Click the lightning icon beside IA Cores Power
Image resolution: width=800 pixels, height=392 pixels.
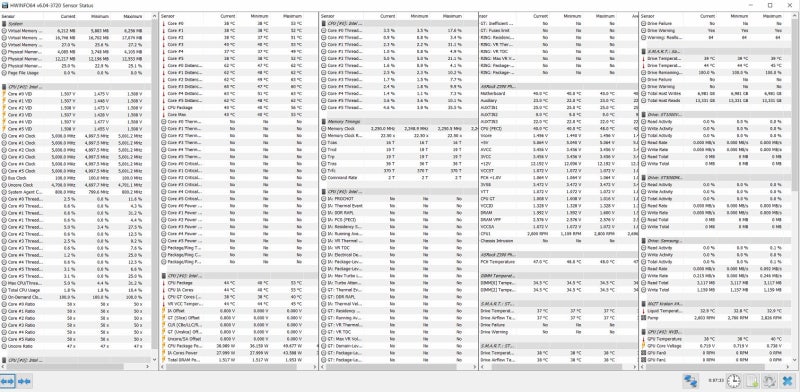(x=164, y=353)
